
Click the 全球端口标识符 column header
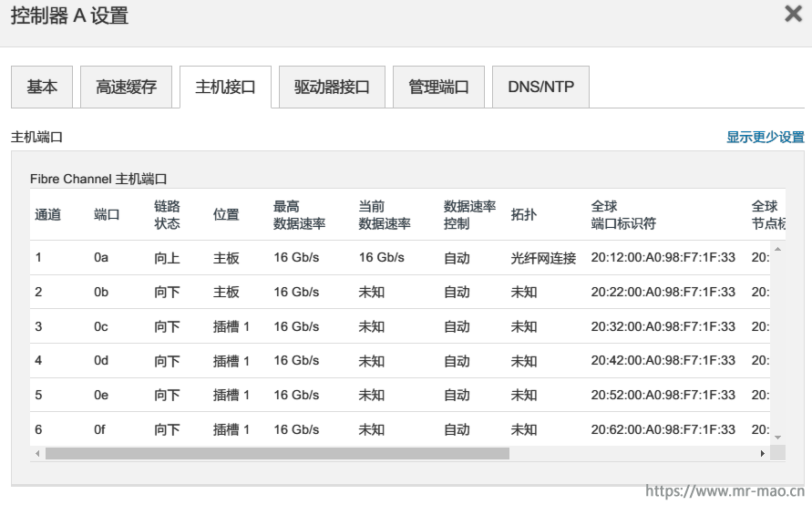click(623, 214)
